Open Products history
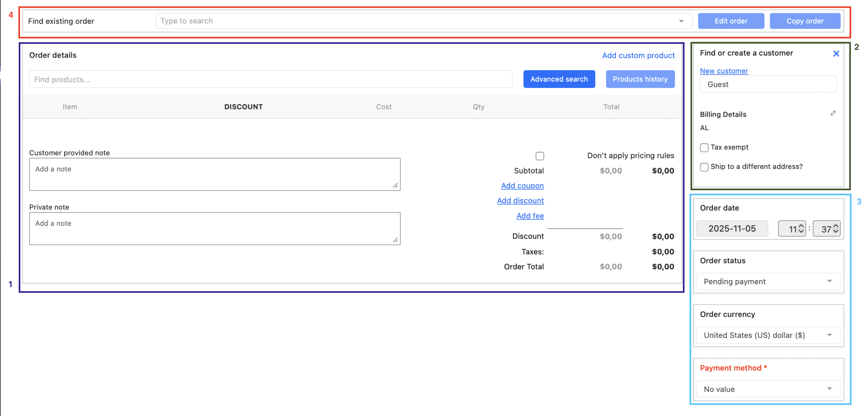This screenshot has height=416, width=868. [x=640, y=79]
